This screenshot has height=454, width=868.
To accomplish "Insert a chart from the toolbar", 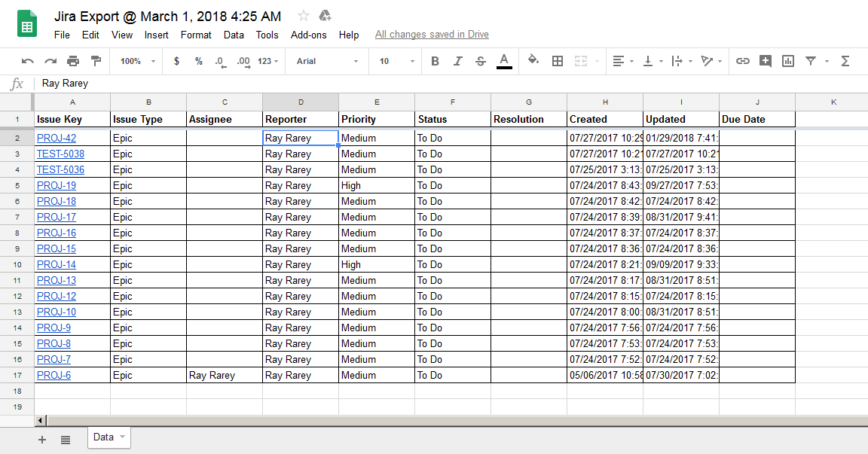I will 788,61.
